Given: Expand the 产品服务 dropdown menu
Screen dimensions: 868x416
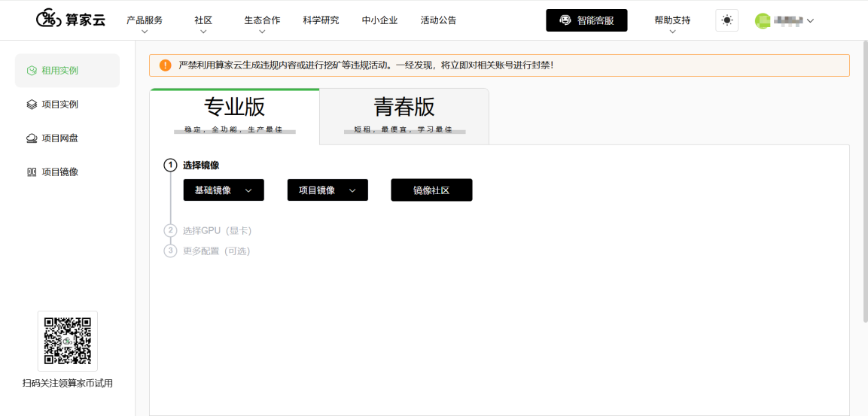Looking at the screenshot, I should click(145, 23).
